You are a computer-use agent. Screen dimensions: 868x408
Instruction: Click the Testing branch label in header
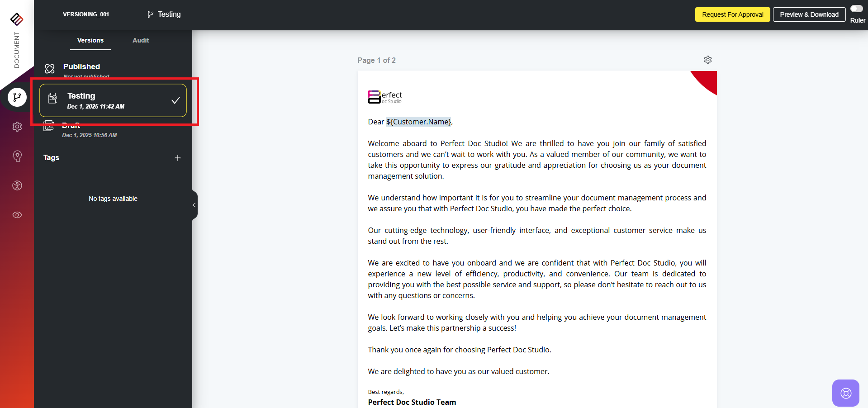pyautogui.click(x=164, y=14)
